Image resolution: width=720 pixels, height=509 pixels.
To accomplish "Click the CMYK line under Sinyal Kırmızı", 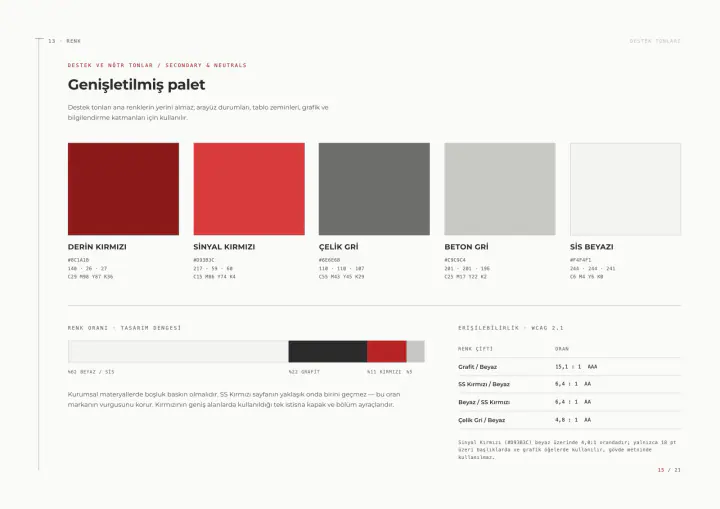I will 214,277.
